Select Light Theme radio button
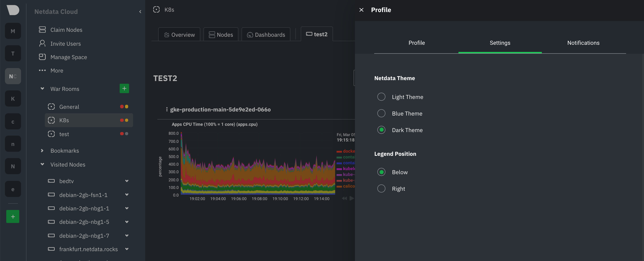 (x=381, y=97)
